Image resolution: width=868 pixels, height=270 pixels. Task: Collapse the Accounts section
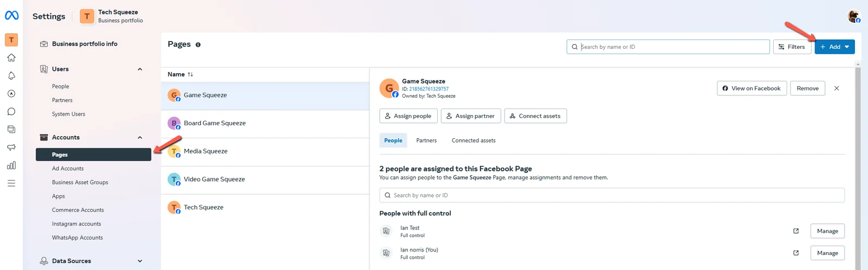tap(140, 138)
